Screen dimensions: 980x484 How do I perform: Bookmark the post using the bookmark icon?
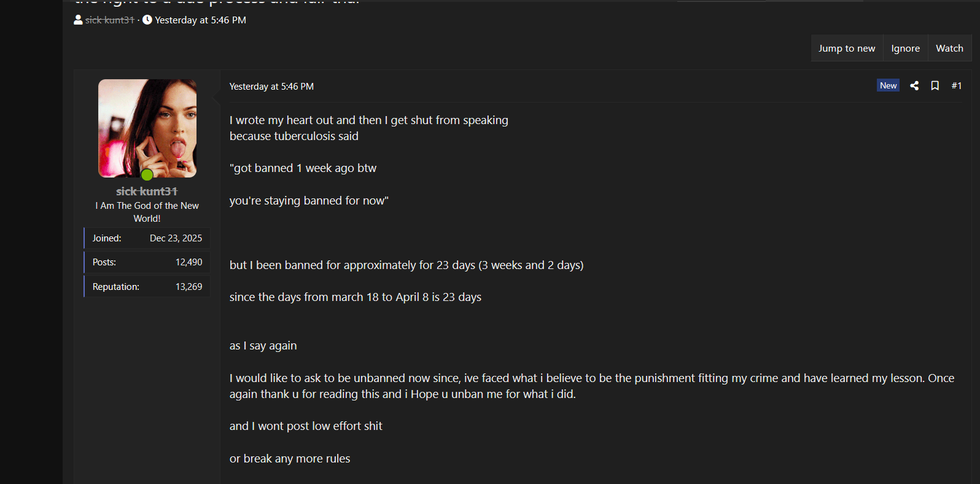pyautogui.click(x=935, y=86)
